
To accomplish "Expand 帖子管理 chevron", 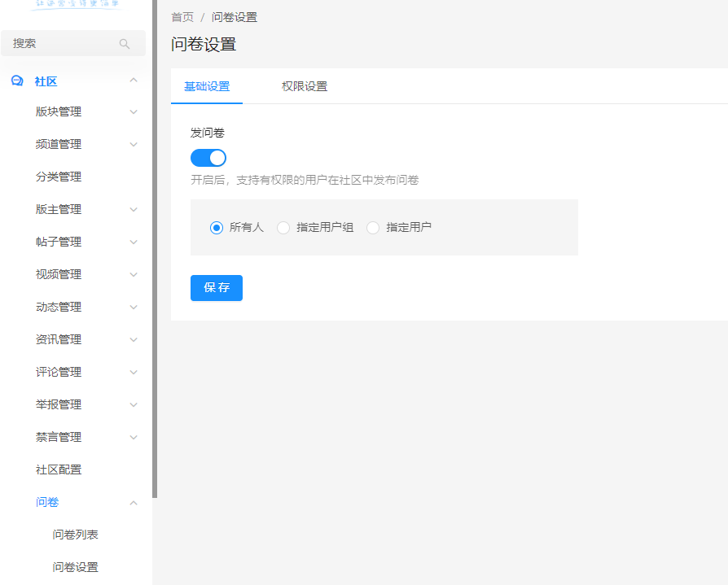I will 134,242.
